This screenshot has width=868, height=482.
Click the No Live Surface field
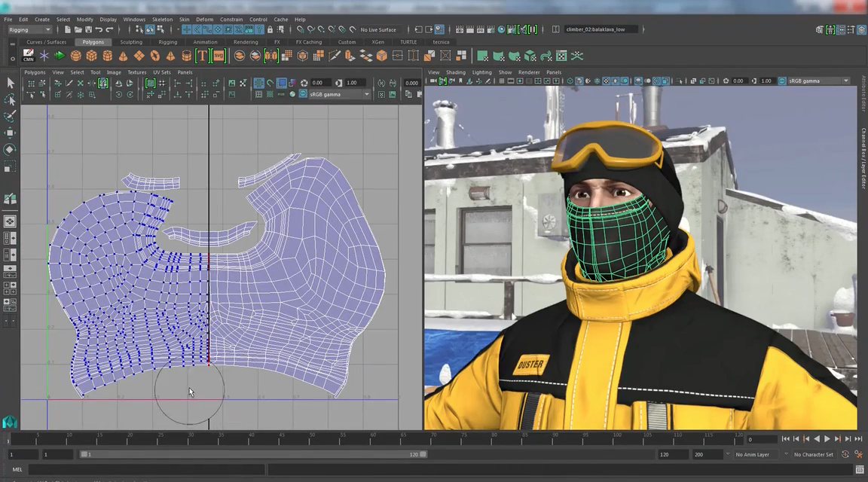coord(378,29)
